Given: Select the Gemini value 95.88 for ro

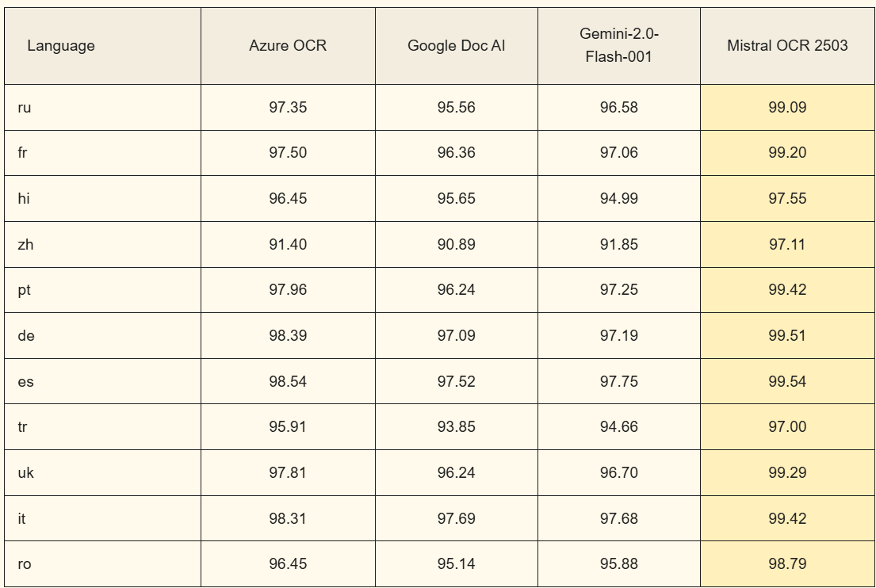Looking at the screenshot, I should pyautogui.click(x=618, y=564).
